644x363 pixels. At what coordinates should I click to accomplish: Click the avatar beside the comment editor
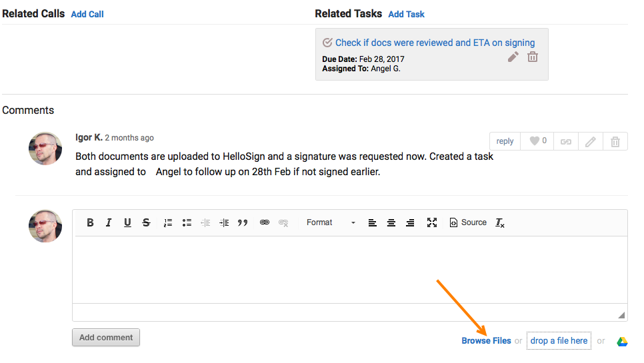point(45,226)
